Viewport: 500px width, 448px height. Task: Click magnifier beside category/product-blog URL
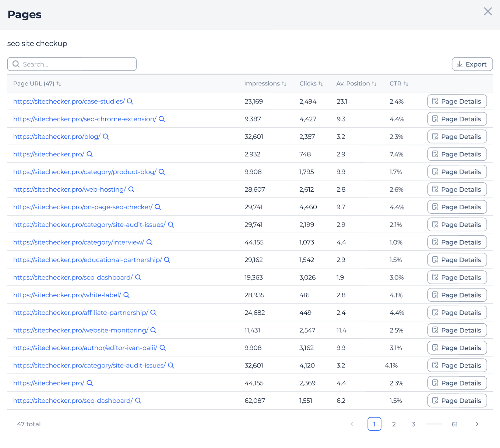coord(162,172)
